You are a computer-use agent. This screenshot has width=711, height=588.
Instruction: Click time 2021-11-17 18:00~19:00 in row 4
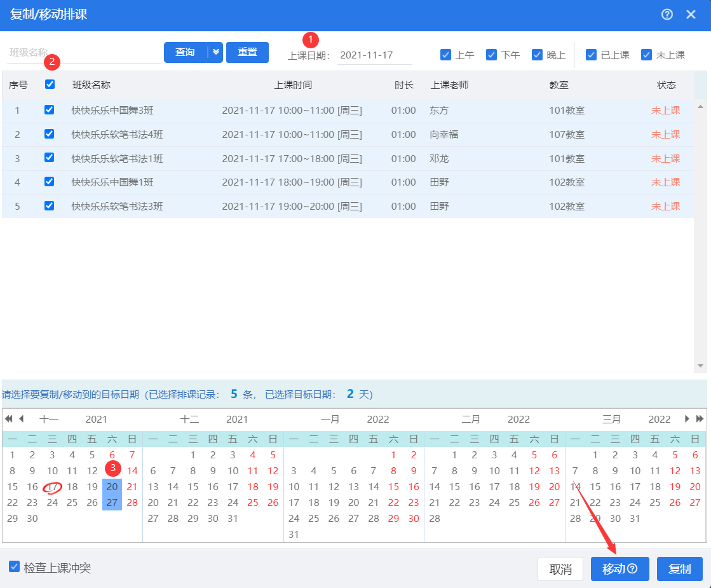(292, 182)
